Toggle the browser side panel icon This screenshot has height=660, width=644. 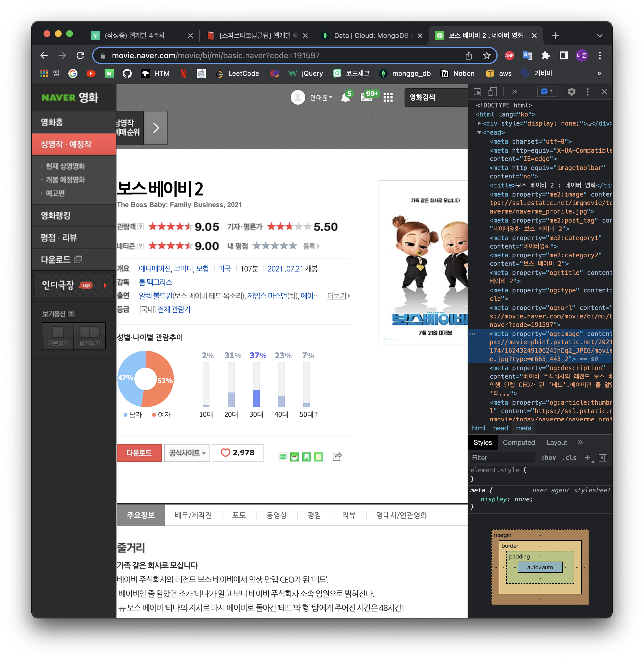563,55
